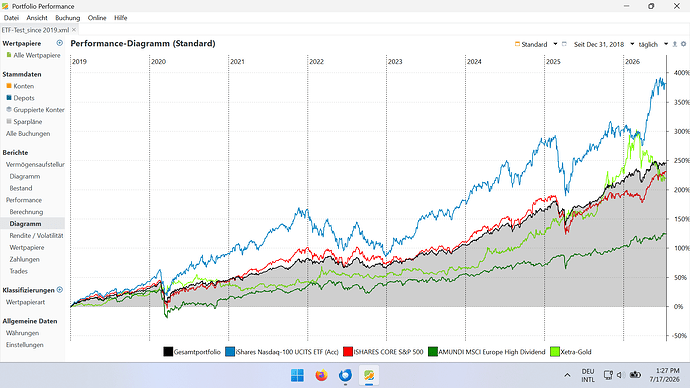Open the chart settings gear icon
The image size is (690, 388).
coord(683,44)
